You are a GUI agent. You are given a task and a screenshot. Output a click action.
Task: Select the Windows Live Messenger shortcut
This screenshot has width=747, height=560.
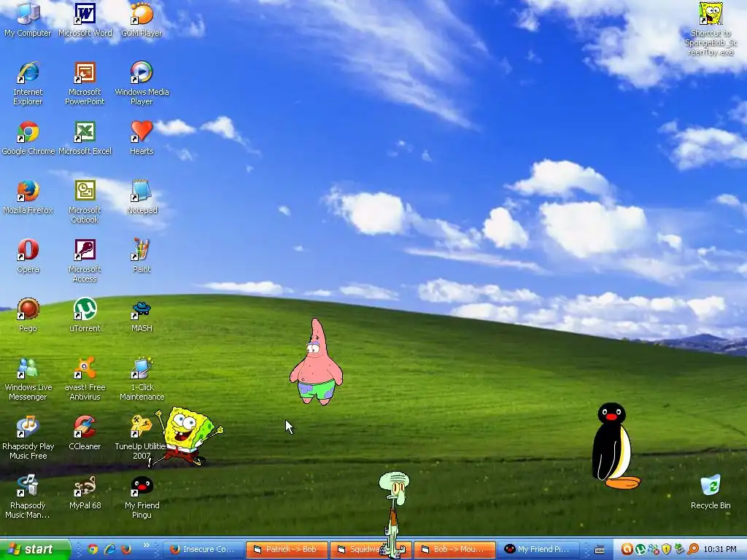[28, 378]
